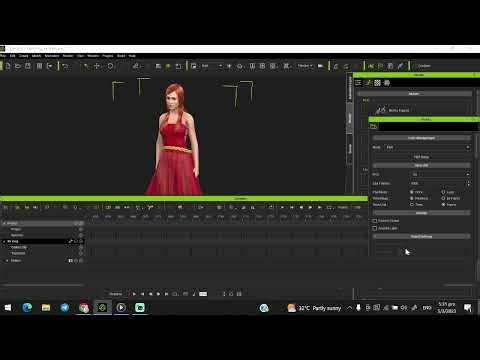Click the play icon in timeline toolbar

click(282, 207)
